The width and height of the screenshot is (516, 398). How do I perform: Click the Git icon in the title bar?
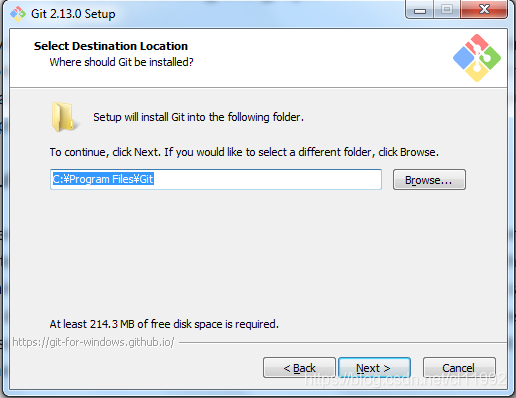point(18,14)
